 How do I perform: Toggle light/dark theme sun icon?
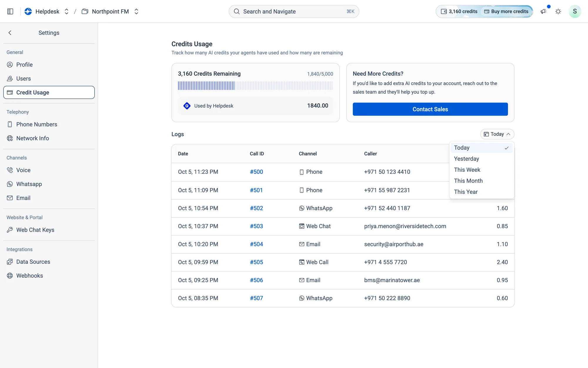[x=558, y=11]
